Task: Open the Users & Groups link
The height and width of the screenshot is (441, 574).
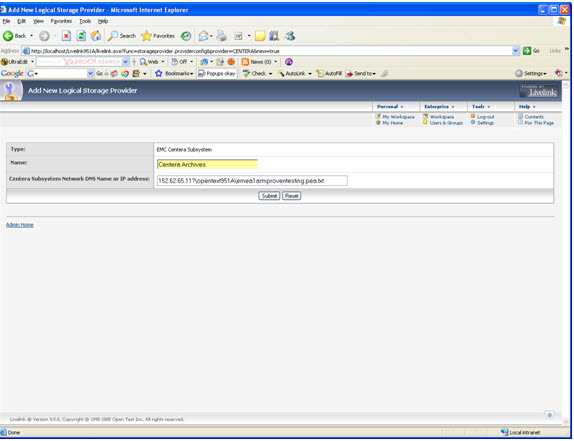Action: (446, 123)
